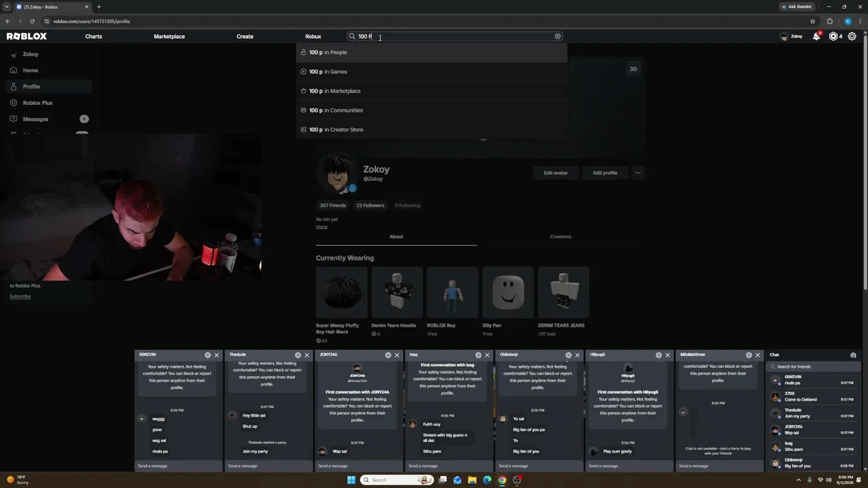Close the HBjrug5 chat window

(667, 355)
